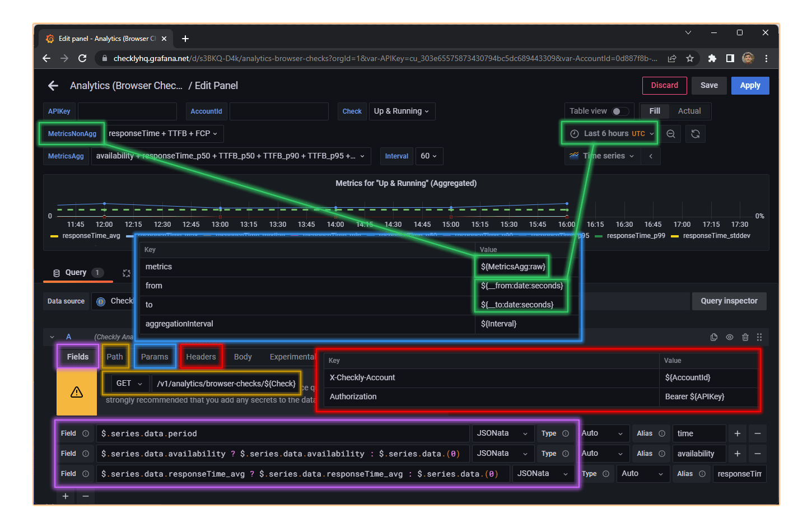Open the browser extensions puzzle icon
The width and height of the screenshot is (812, 532).
[x=712, y=58]
